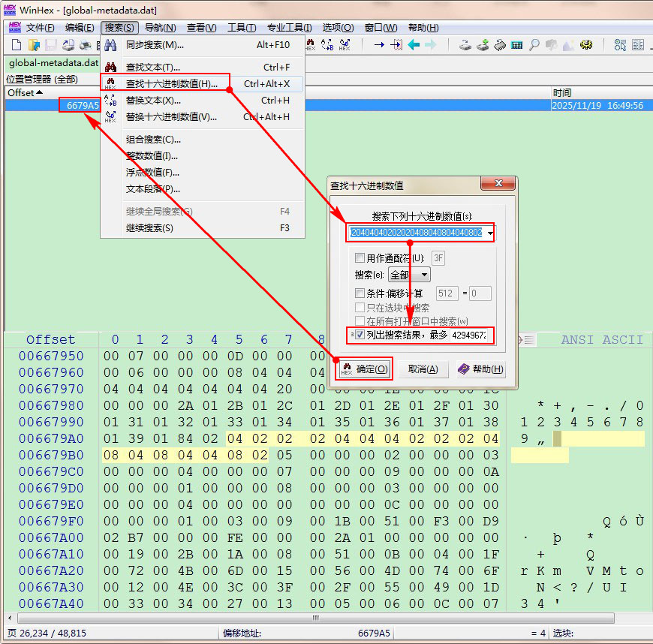Toggle the 条件:偏移计算 checkbox
Viewport: 653px width, 644px height.
360,293
